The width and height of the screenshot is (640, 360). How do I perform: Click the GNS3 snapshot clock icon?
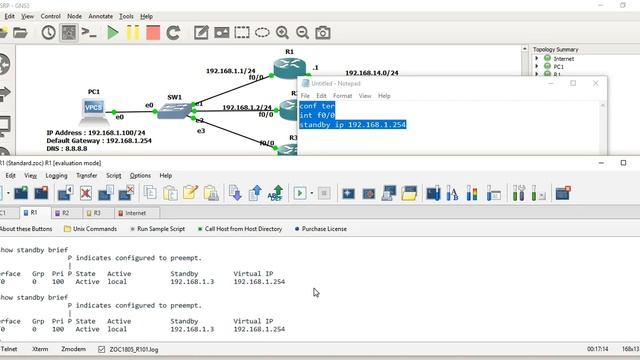tap(48, 32)
